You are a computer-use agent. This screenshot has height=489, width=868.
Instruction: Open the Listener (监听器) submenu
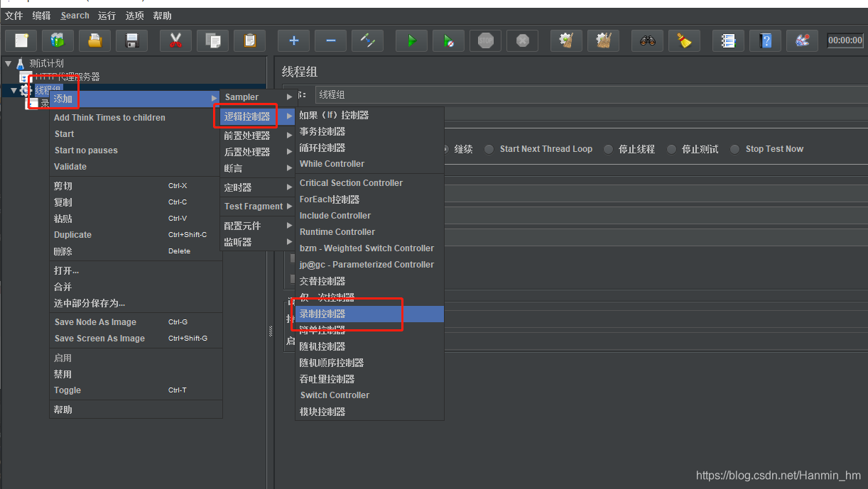pyautogui.click(x=256, y=242)
